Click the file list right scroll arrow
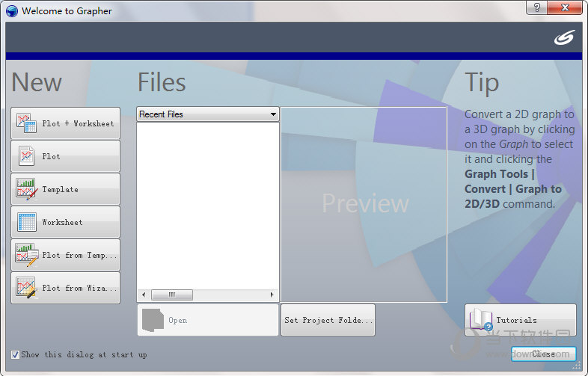This screenshot has height=376, width=588. (272, 295)
